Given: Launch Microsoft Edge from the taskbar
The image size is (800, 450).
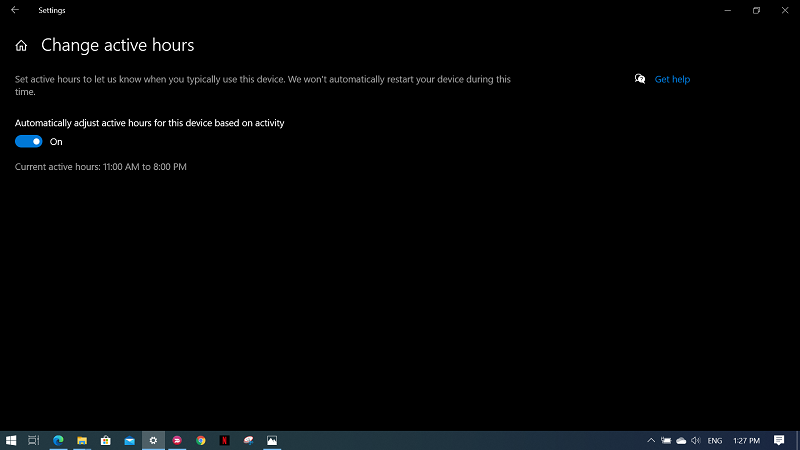Looking at the screenshot, I should click(x=58, y=440).
